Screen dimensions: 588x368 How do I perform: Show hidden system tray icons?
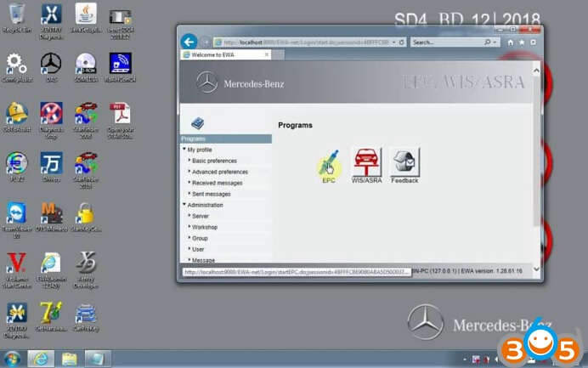[x=465, y=360]
